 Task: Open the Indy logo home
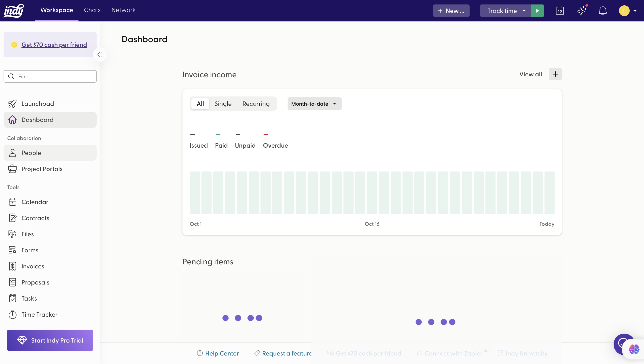click(x=14, y=11)
